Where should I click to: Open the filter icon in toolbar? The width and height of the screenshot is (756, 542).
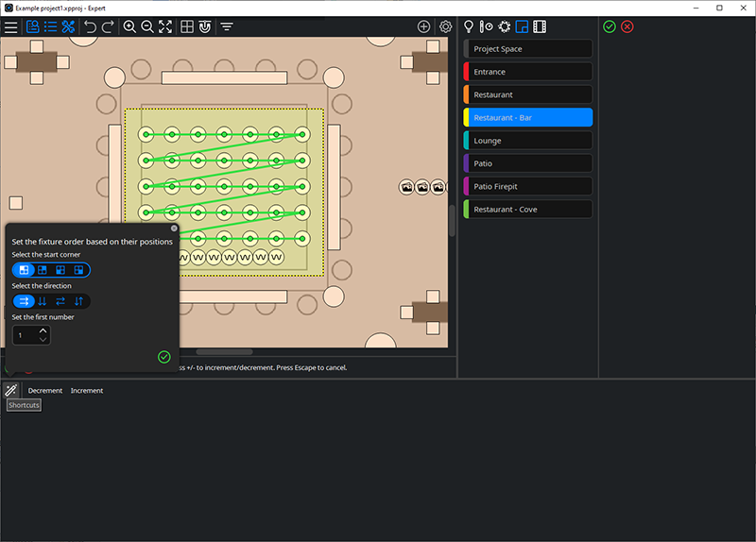pyautogui.click(x=227, y=27)
